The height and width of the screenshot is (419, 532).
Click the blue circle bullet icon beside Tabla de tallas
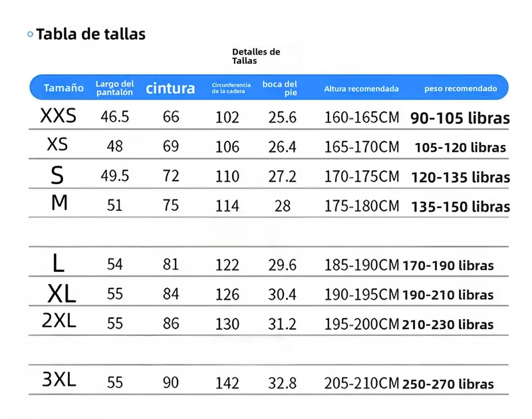[x=30, y=34]
